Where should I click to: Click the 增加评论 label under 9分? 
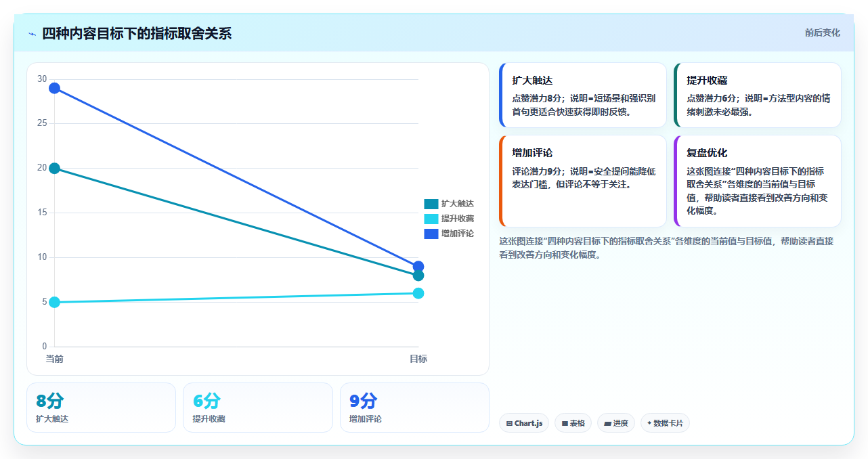(366, 419)
